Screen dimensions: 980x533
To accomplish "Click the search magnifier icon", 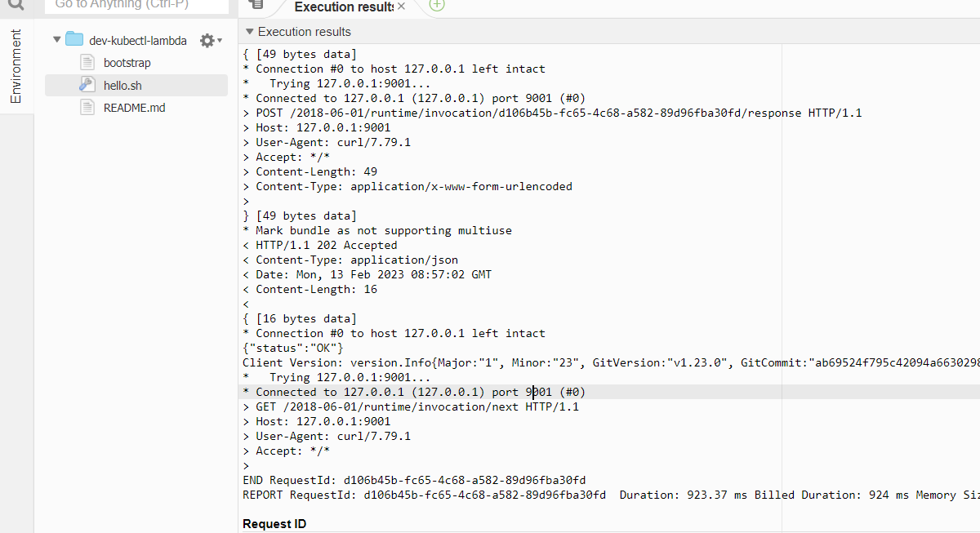I will click(x=16, y=4).
